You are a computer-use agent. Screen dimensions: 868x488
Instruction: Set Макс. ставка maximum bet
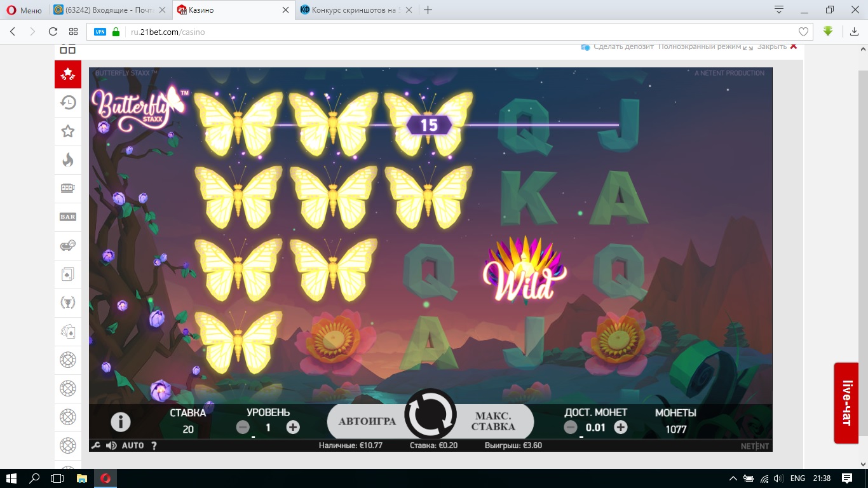click(494, 421)
